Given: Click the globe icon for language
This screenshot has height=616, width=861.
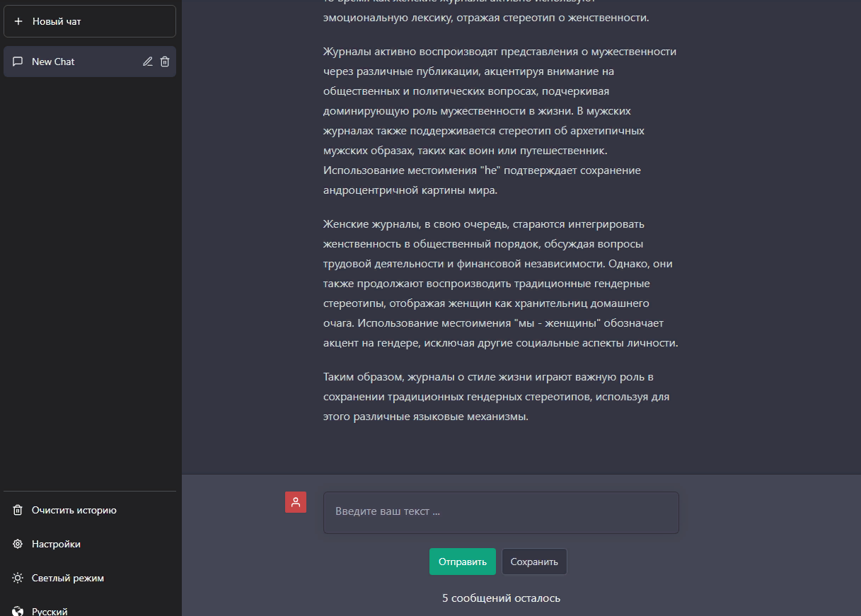Looking at the screenshot, I should (x=18, y=611).
